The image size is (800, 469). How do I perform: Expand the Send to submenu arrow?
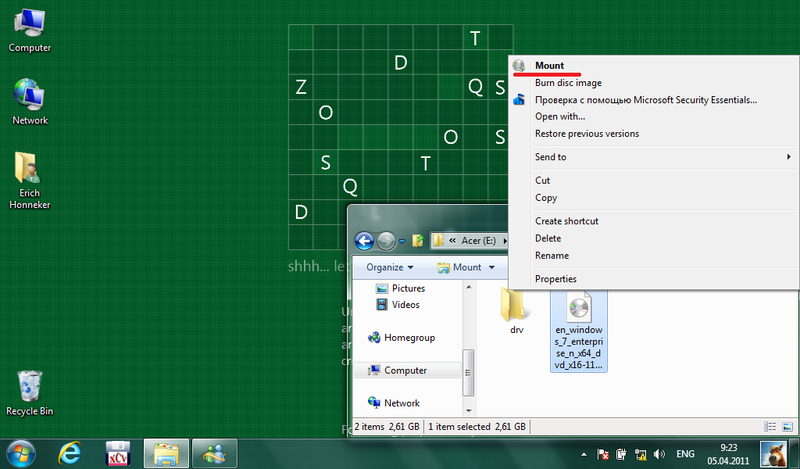pos(789,157)
